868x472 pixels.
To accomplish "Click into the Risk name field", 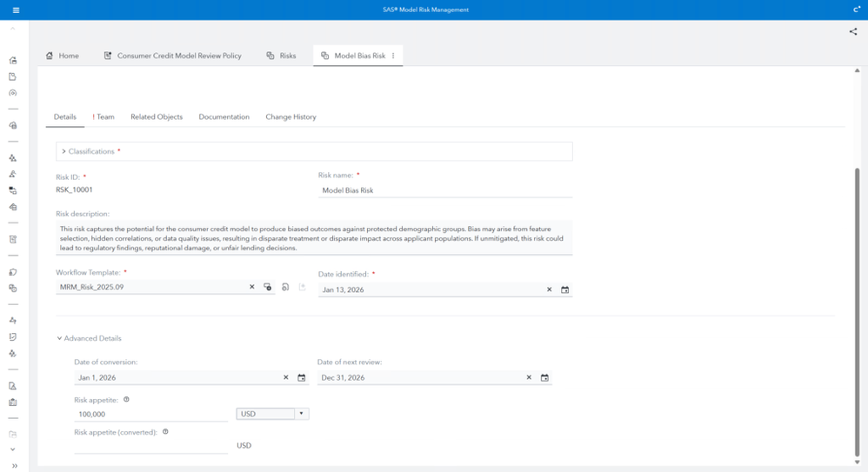I will click(x=445, y=190).
